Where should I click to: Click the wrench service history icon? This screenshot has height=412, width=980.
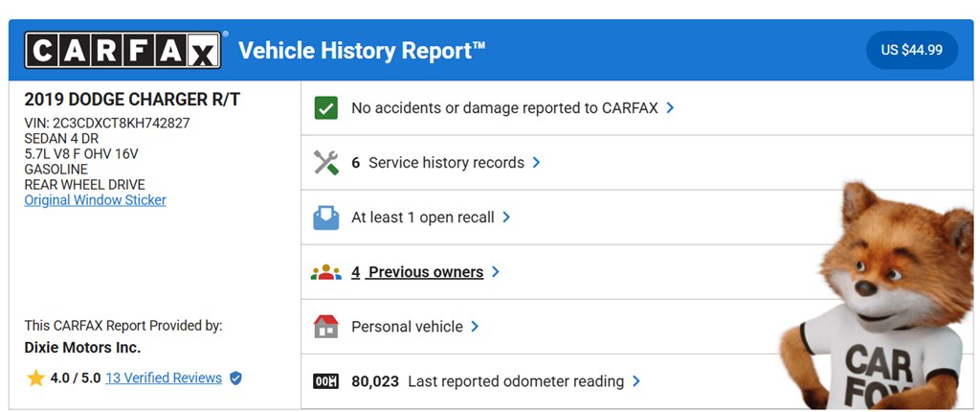click(x=325, y=163)
